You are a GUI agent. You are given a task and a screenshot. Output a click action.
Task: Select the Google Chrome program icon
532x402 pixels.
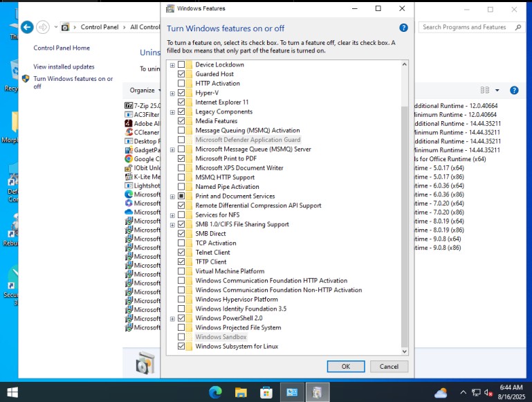pyautogui.click(x=129, y=158)
